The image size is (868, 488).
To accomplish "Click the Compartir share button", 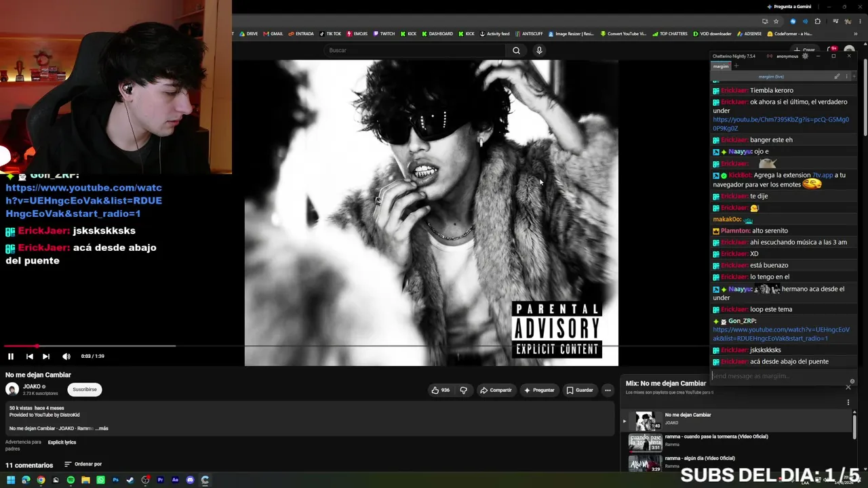I will [496, 390].
